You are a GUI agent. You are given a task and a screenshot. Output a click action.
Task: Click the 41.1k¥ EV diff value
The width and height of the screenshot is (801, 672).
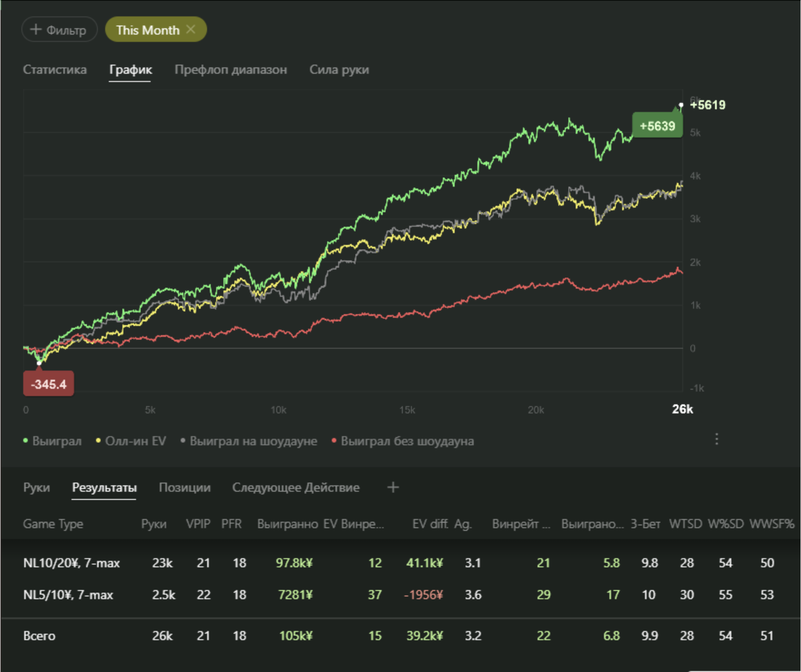[425, 563]
